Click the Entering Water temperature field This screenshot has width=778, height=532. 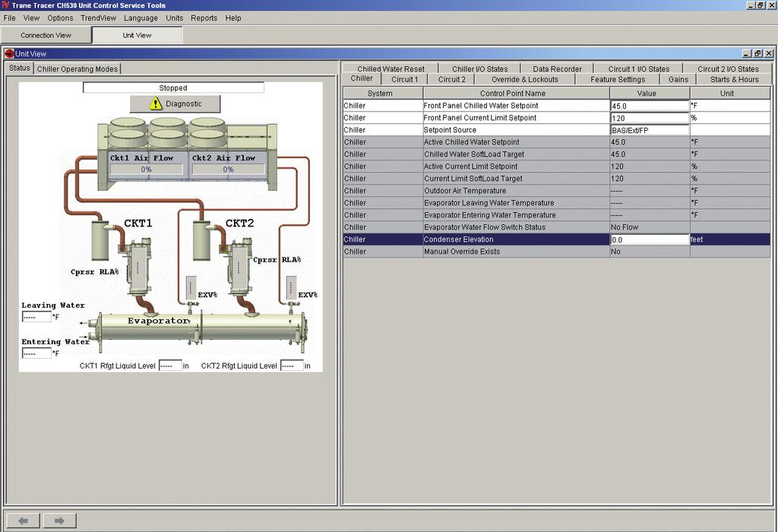coord(36,353)
